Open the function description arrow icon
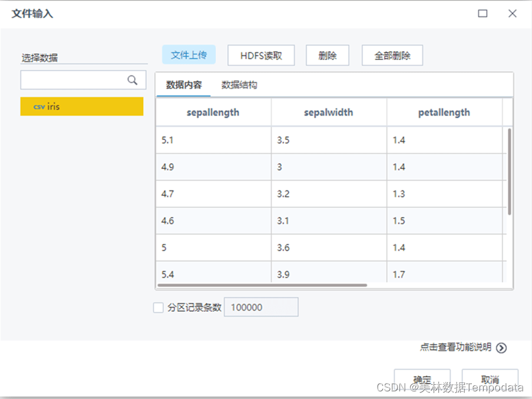The image size is (532, 399). coord(501,348)
